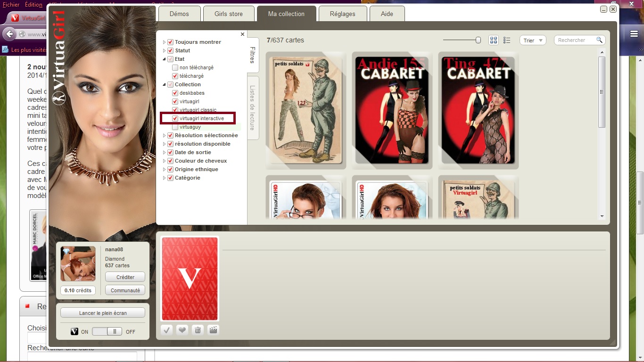This screenshot has width=644, height=362.
Task: Switch to the Listes de lecture side tab
Action: click(x=253, y=108)
